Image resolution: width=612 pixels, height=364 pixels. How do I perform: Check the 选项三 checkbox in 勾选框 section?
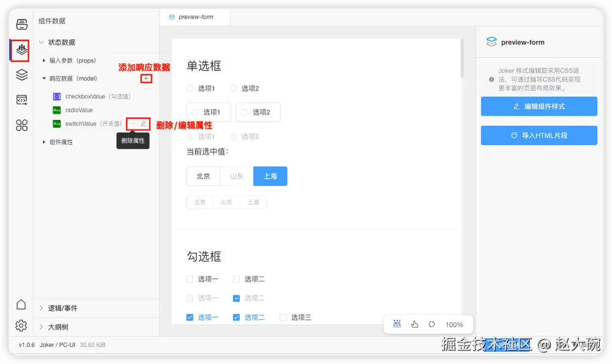tap(283, 317)
